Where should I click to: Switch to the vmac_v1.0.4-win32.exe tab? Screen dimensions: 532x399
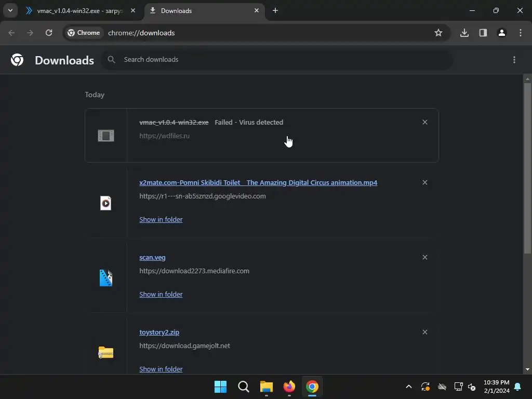pos(78,10)
